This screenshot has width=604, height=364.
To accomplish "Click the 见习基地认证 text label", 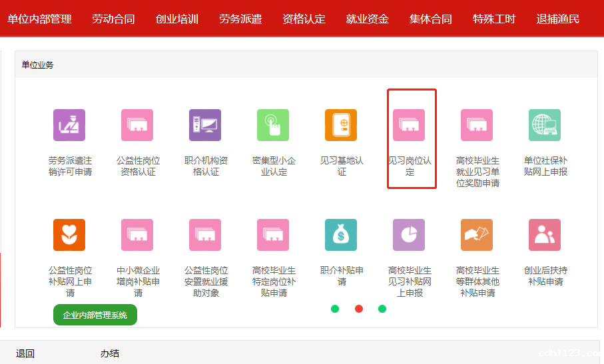I will pos(342,166).
